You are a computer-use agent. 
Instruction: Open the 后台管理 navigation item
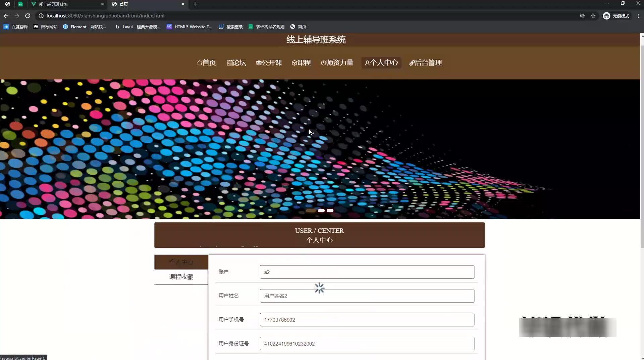426,63
